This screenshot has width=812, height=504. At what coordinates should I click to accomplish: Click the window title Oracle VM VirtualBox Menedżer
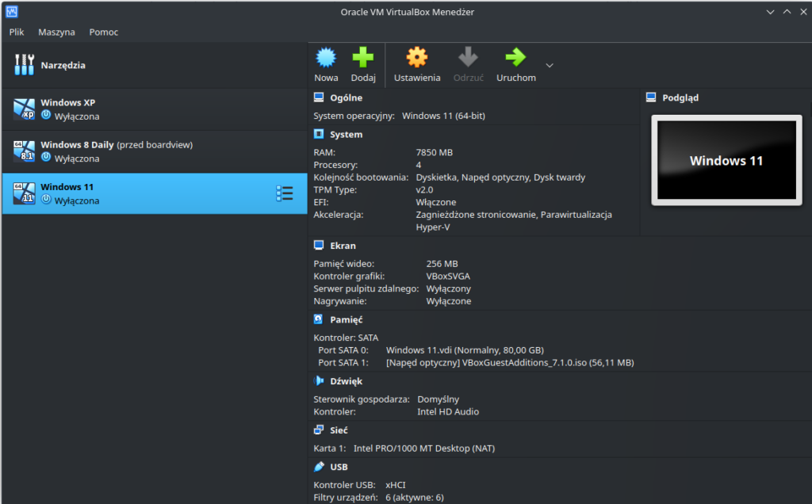click(x=407, y=12)
